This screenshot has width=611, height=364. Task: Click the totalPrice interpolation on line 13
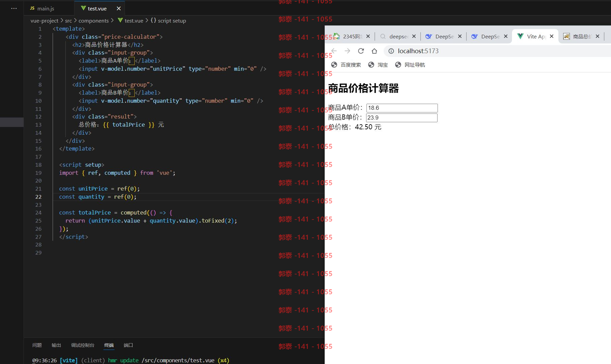coord(129,125)
